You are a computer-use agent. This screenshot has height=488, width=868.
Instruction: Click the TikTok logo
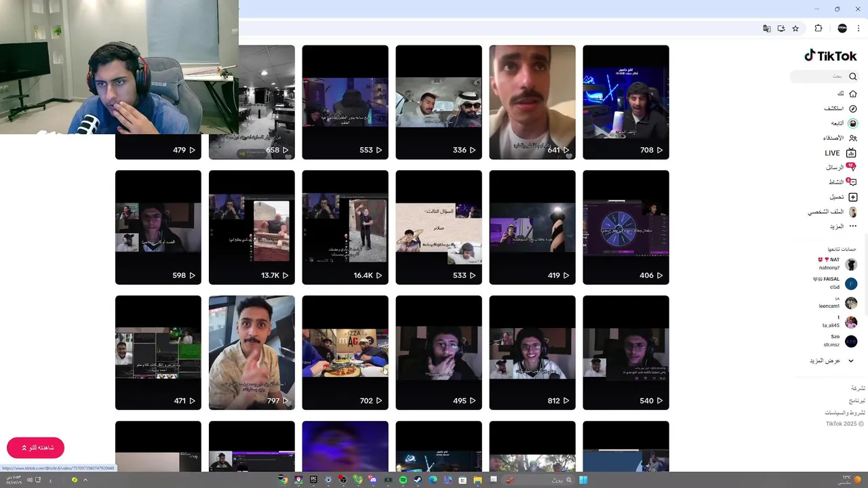[831, 56]
